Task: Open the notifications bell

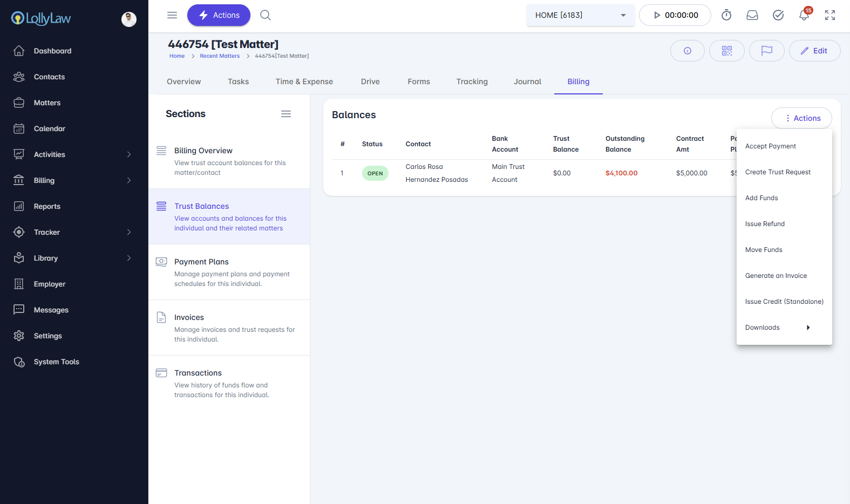Action: coord(804,15)
